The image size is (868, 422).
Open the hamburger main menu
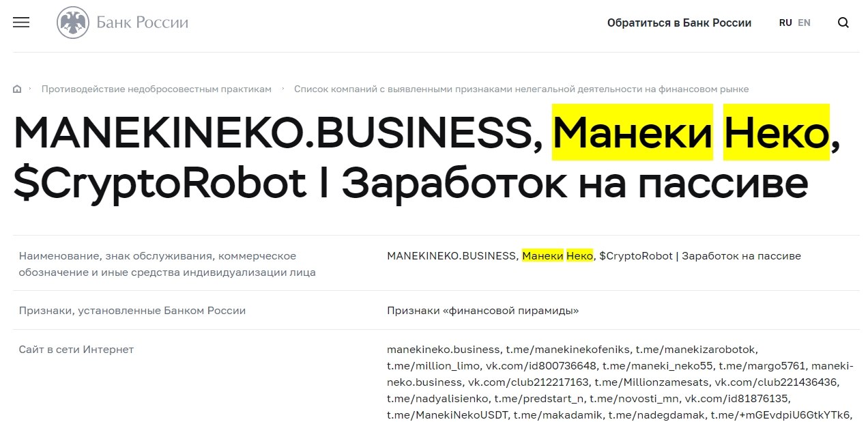(x=21, y=23)
